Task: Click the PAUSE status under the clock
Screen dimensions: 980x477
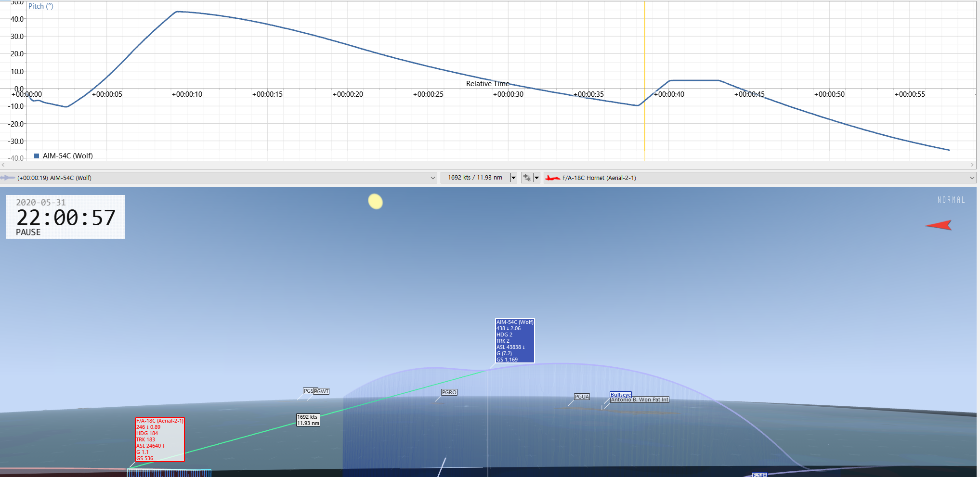Action: [28, 232]
